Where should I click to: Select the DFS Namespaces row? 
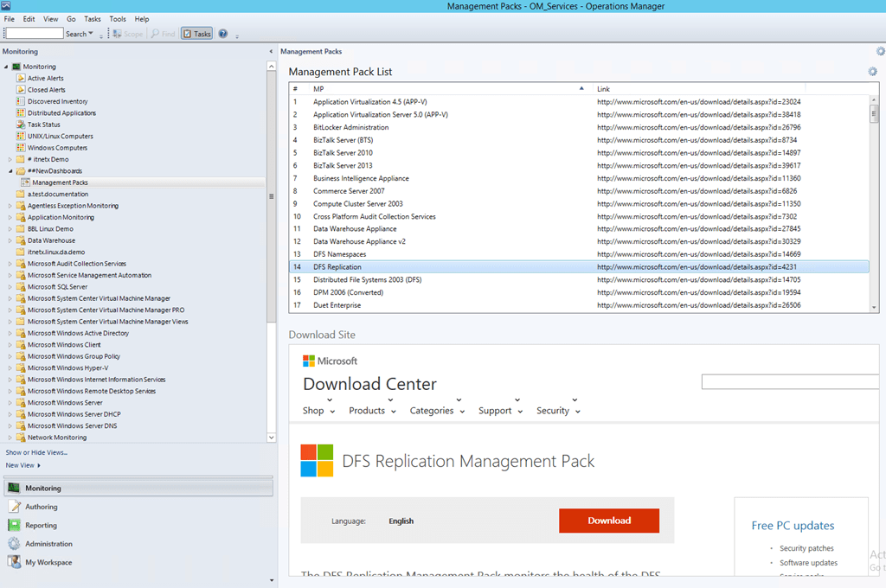pyautogui.click(x=579, y=254)
